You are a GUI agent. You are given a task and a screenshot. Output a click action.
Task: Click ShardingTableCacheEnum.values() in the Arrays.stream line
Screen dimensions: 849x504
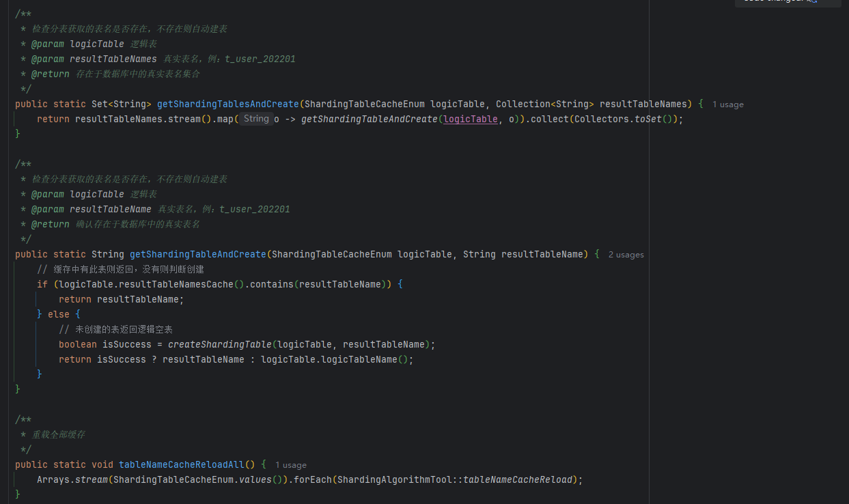[x=198, y=479]
